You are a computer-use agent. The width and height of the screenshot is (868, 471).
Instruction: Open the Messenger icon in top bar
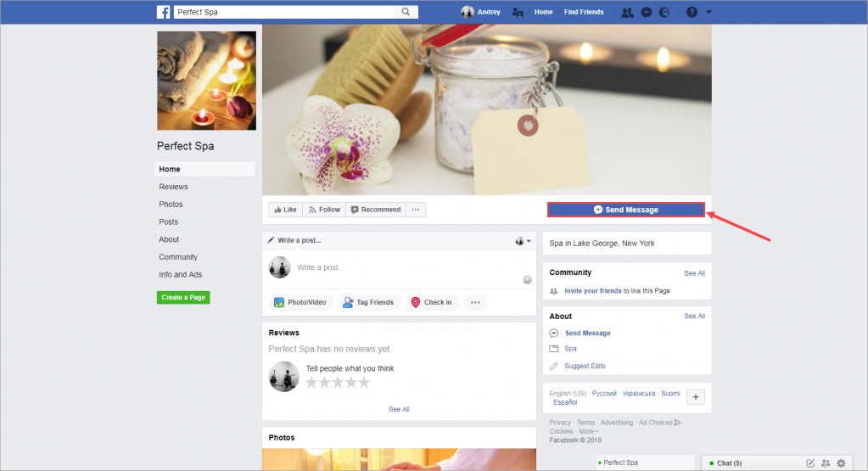646,12
